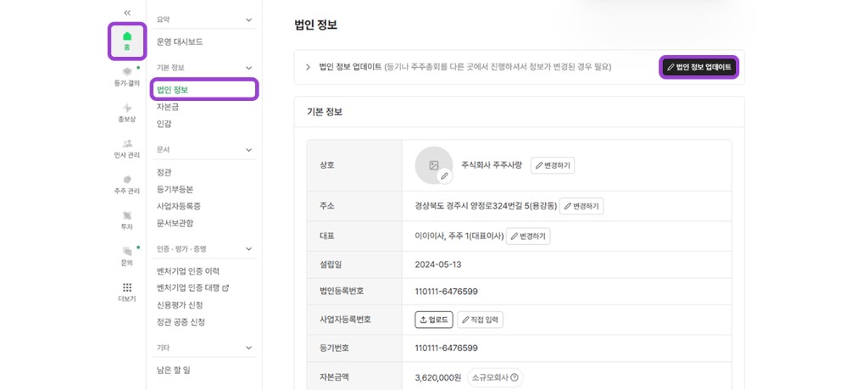Click help icon beside 소규모회사

pos(515,378)
